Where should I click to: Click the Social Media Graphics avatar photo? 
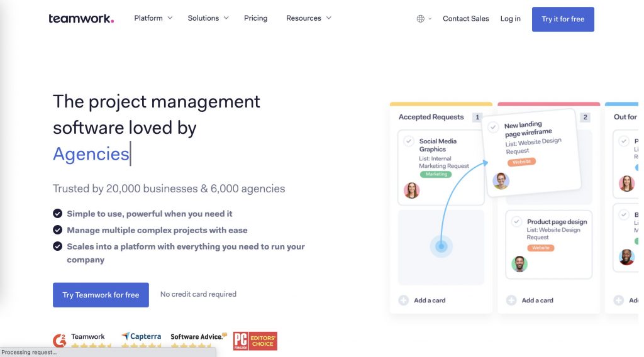pyautogui.click(x=411, y=190)
